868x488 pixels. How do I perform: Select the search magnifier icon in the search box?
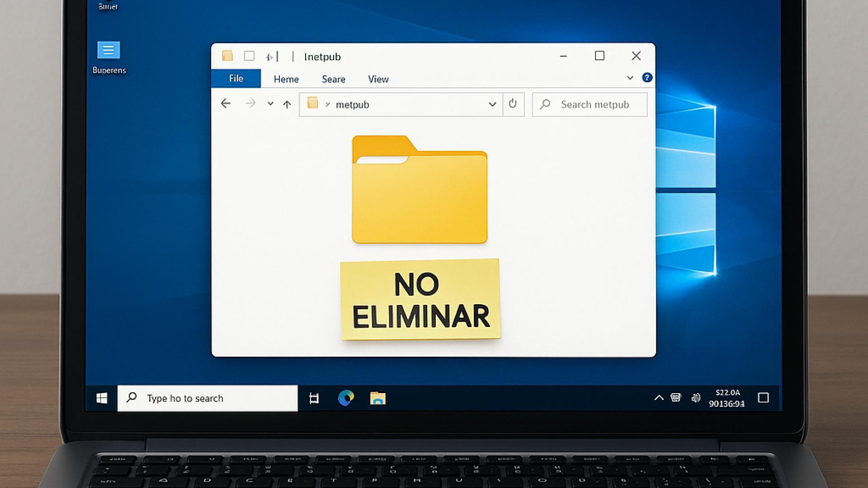point(545,104)
